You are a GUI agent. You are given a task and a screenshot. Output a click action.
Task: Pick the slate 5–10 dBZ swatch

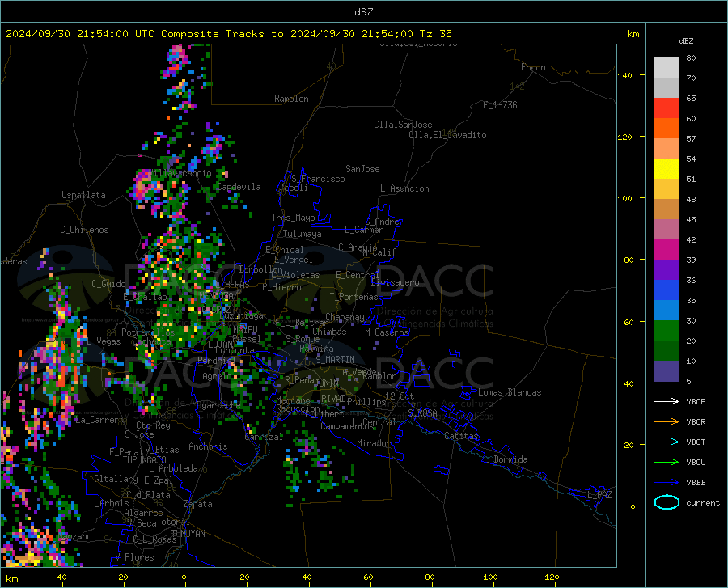click(x=667, y=371)
